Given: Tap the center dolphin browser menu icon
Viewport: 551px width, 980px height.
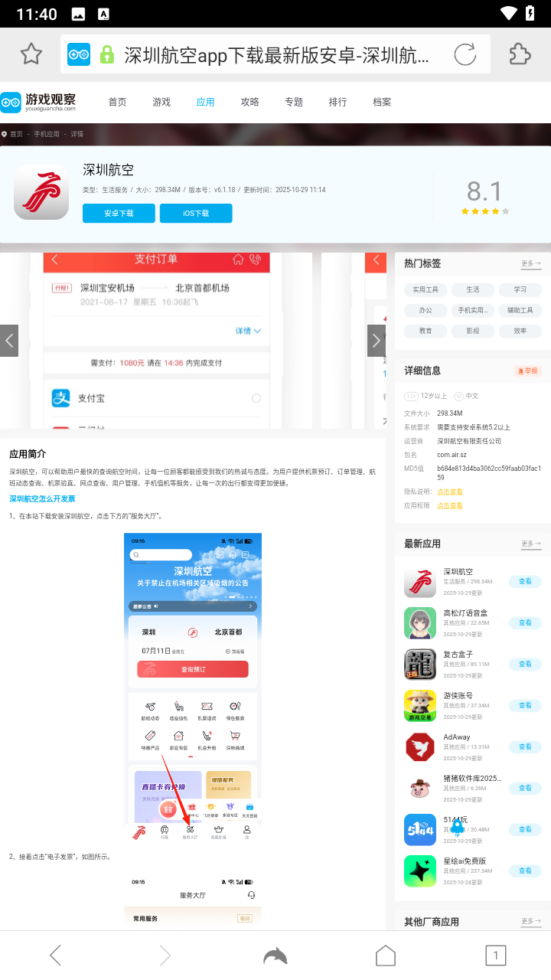Looking at the screenshot, I should 275,955.
